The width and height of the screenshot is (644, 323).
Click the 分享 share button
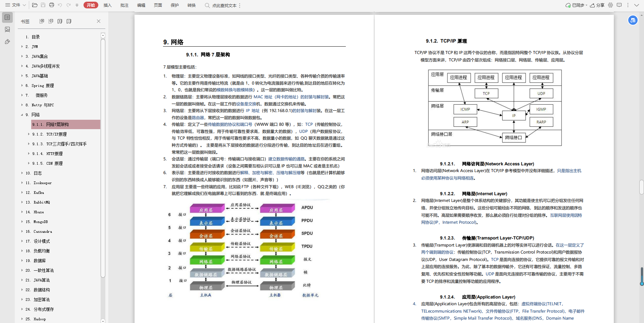click(x=597, y=5)
